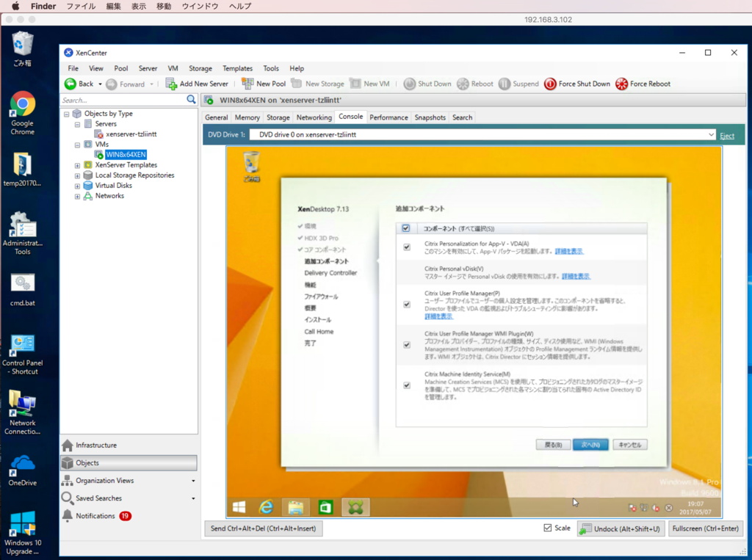Screen dimensions: 752x560
Task: Open Organization Views dropdown arrow
Action: click(193, 481)
